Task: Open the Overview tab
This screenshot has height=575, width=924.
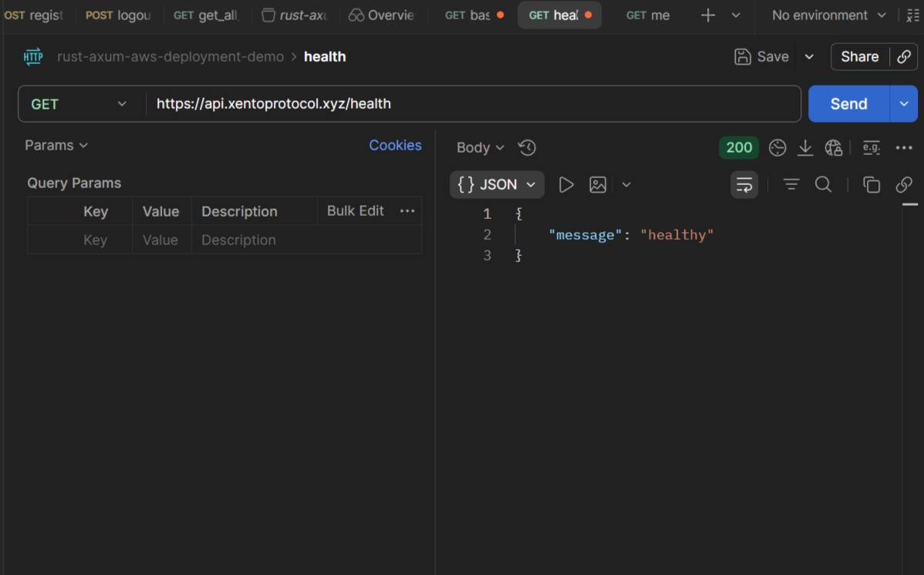Action: point(382,15)
